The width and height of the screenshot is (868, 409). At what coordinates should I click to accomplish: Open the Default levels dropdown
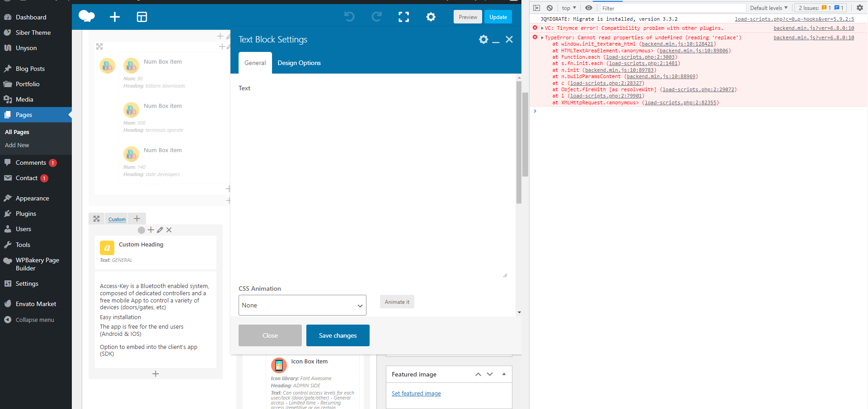769,8
